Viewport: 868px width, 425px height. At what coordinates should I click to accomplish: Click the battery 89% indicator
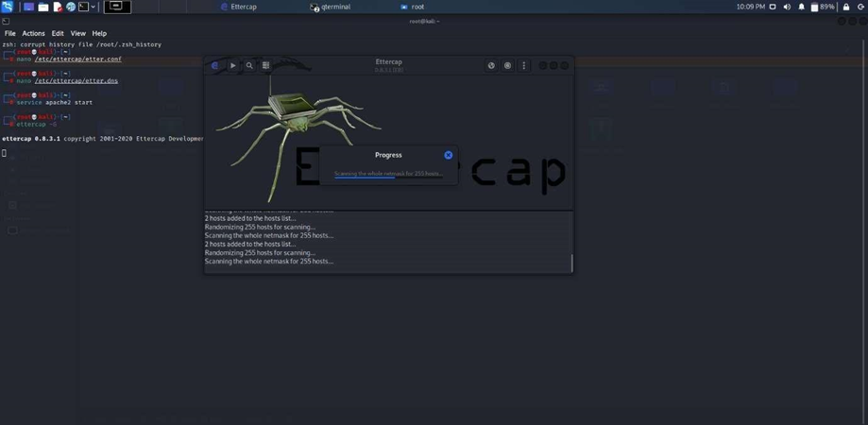click(823, 7)
